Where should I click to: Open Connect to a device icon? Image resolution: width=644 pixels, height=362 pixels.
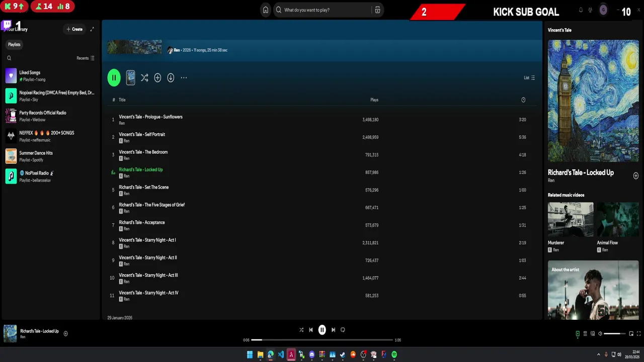(x=593, y=333)
